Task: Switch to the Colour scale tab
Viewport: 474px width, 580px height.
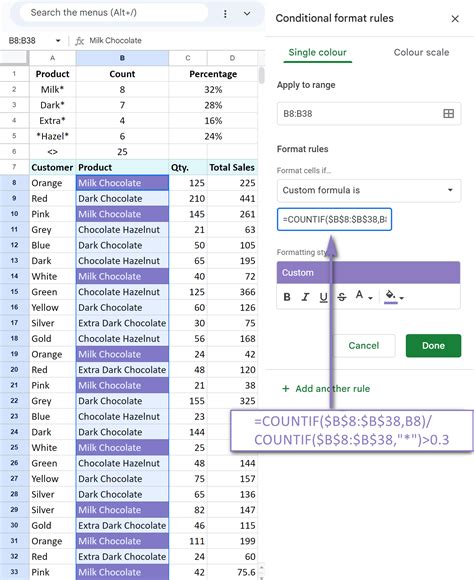Action: point(421,53)
